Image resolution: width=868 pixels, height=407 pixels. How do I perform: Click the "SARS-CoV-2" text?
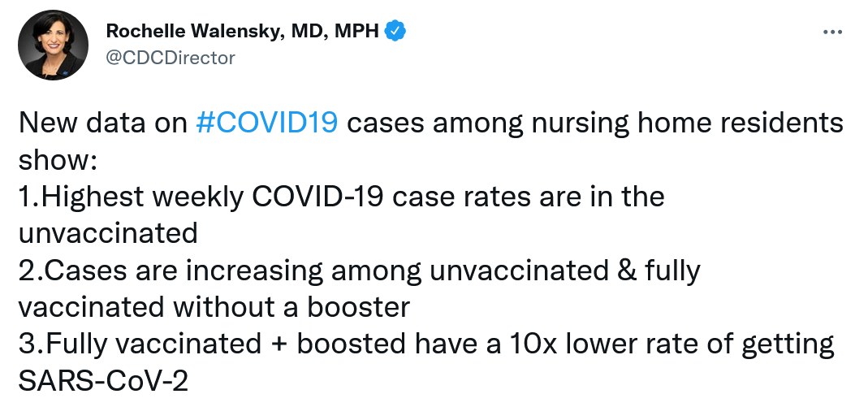(x=102, y=379)
